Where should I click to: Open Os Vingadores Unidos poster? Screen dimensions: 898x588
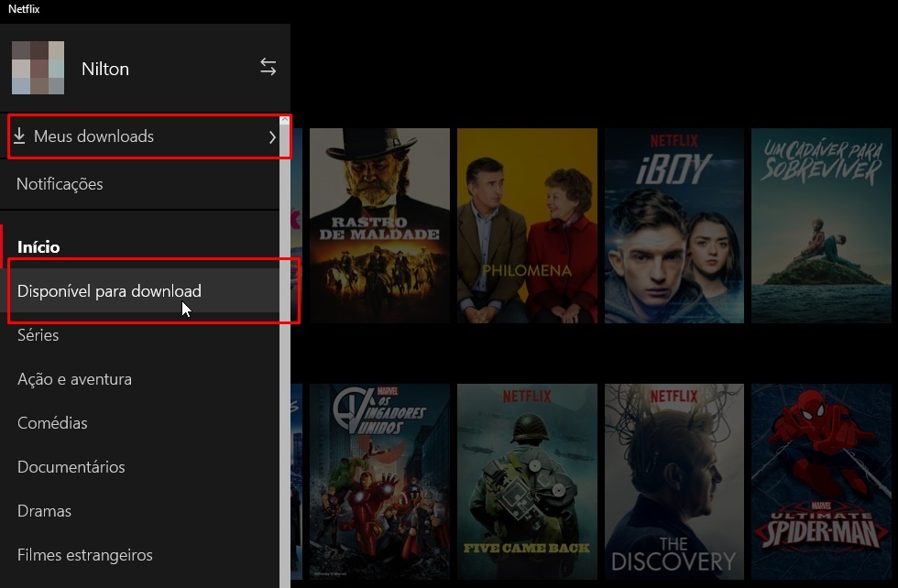click(379, 482)
